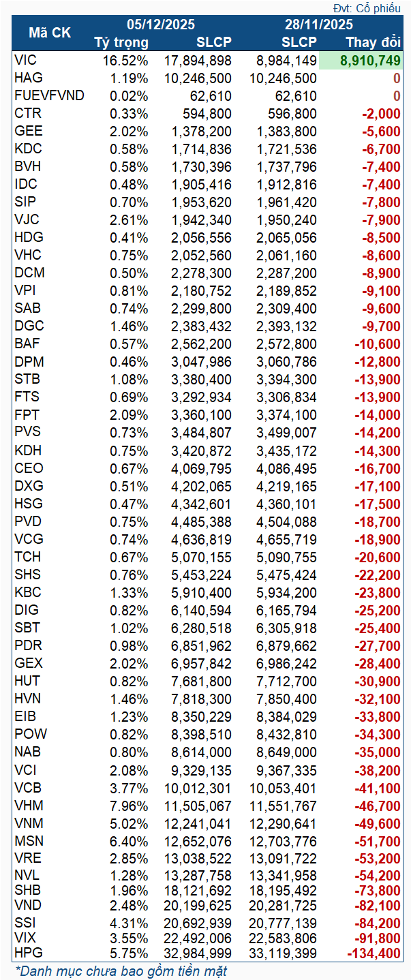Click the Tỷ trọng column header

[121, 42]
